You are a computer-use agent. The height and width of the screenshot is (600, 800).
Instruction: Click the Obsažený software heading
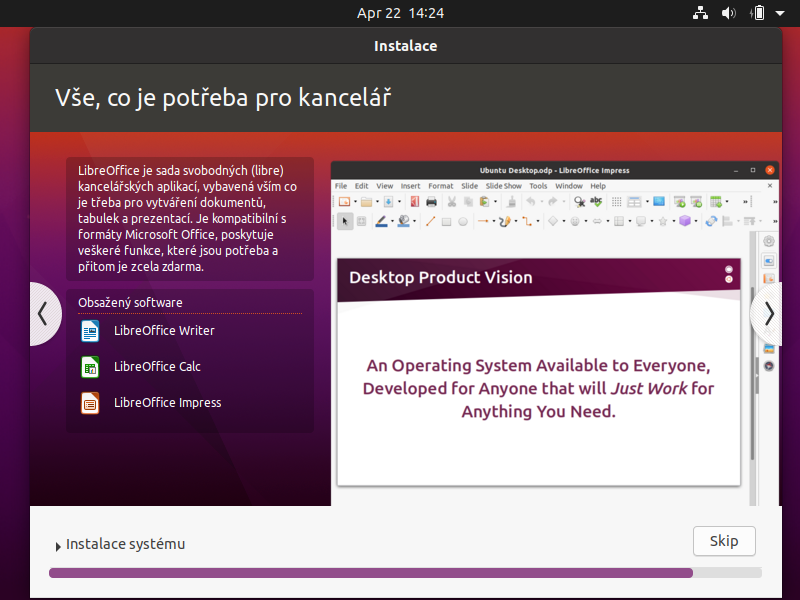tap(130, 303)
